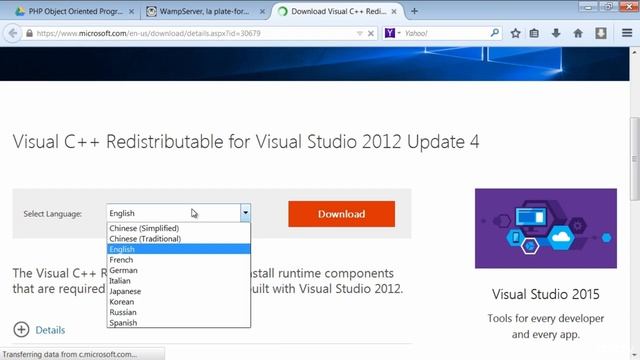Screen dimensions: 640x360
Task: Select Korean in the language list
Action: (x=179, y=302)
